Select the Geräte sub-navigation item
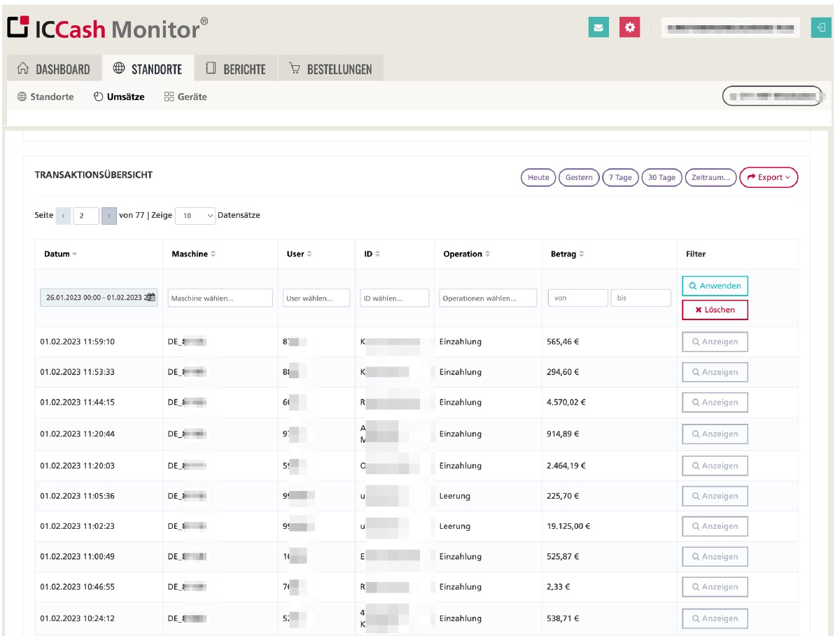The width and height of the screenshot is (840, 636). click(x=185, y=97)
